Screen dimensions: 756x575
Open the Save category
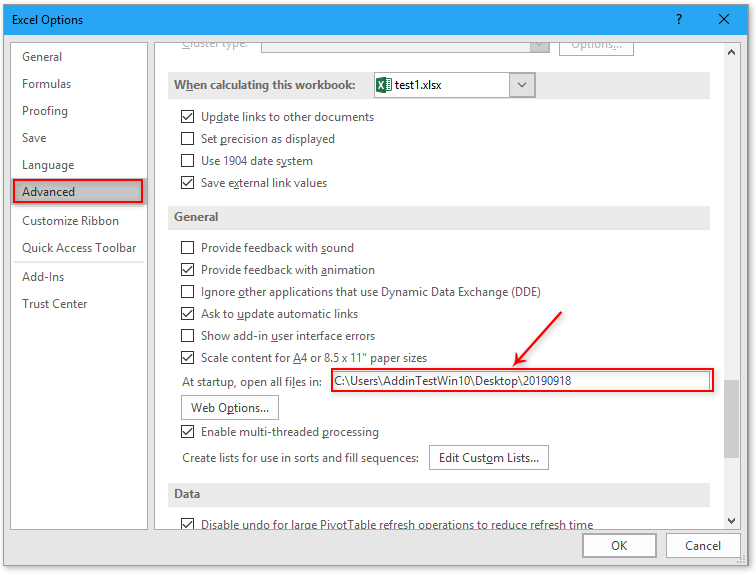tap(34, 138)
